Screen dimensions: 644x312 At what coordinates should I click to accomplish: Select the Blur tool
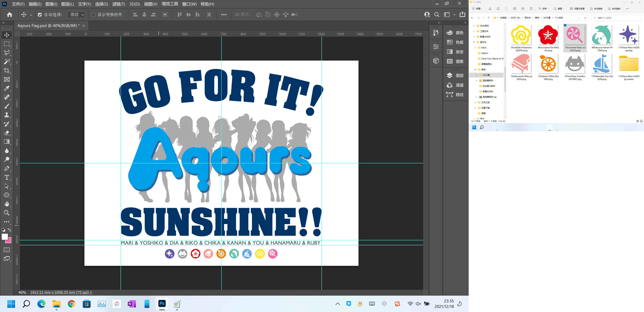(x=7, y=151)
